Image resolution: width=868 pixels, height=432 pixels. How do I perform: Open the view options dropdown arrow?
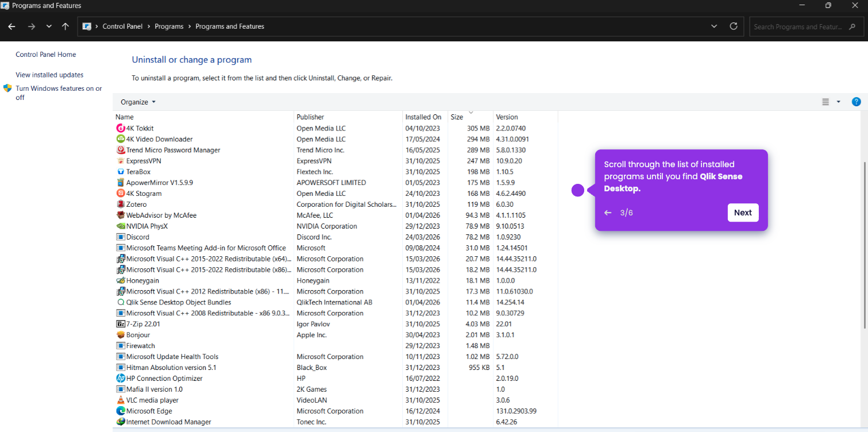click(x=838, y=102)
